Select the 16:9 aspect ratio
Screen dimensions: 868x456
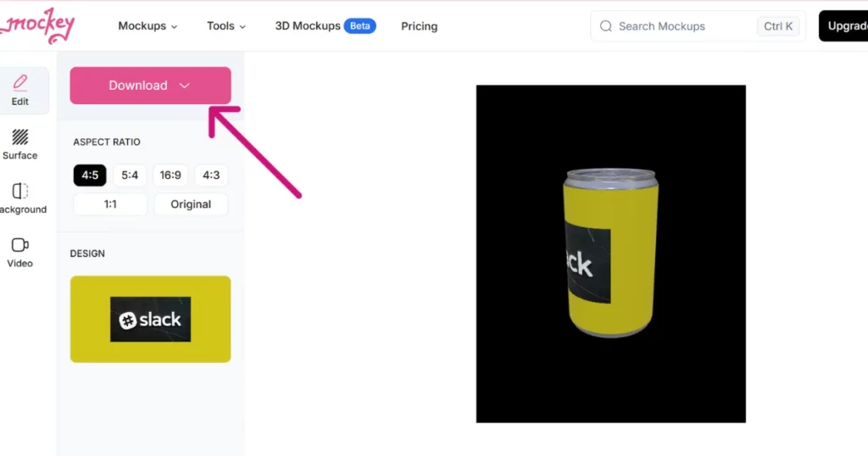click(x=170, y=175)
